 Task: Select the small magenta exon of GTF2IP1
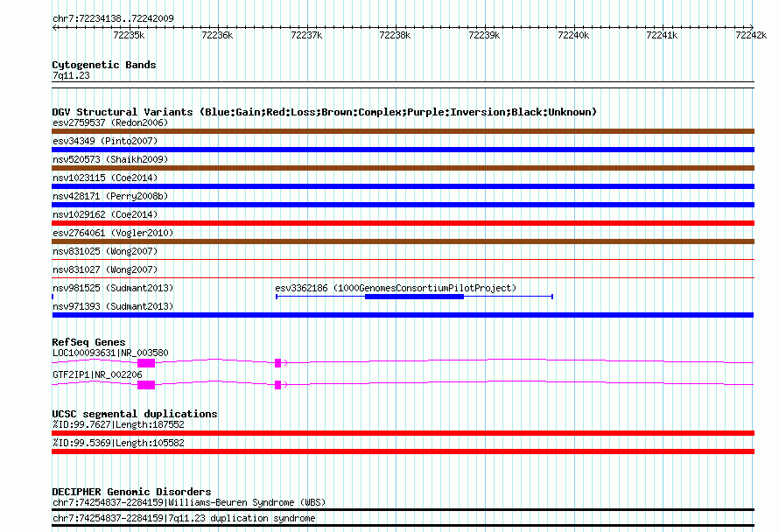click(277, 385)
